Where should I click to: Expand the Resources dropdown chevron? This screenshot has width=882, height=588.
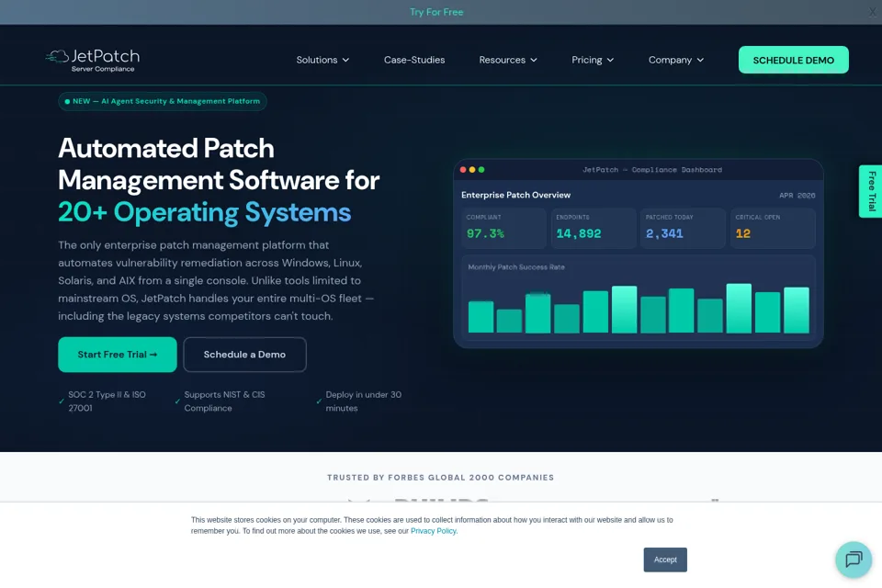(x=534, y=61)
